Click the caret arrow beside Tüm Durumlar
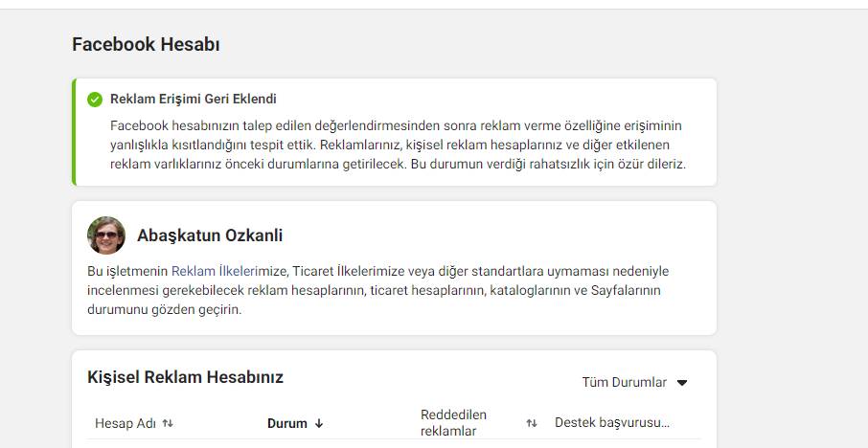 click(682, 383)
